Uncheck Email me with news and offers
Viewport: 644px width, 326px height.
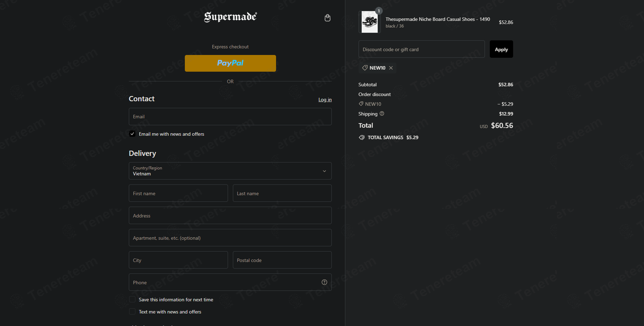pyautogui.click(x=132, y=134)
